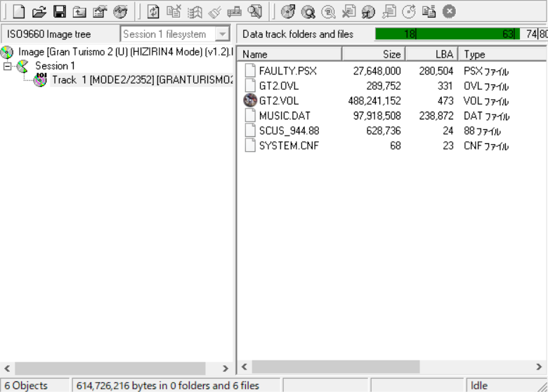Click the LBA value 238,872
The image size is (548, 392).
pyautogui.click(x=436, y=116)
